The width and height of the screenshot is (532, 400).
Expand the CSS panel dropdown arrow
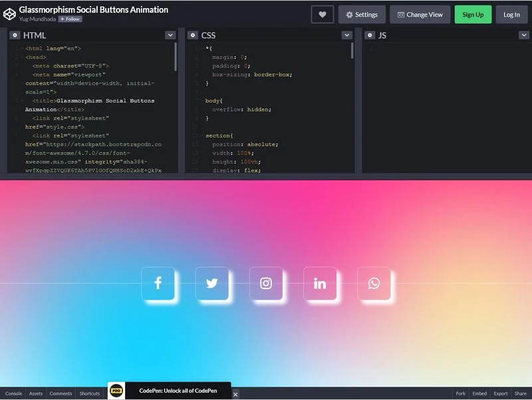(x=346, y=35)
